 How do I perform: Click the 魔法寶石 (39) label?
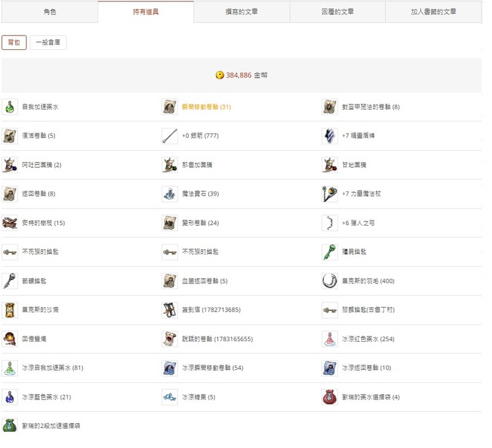point(201,194)
